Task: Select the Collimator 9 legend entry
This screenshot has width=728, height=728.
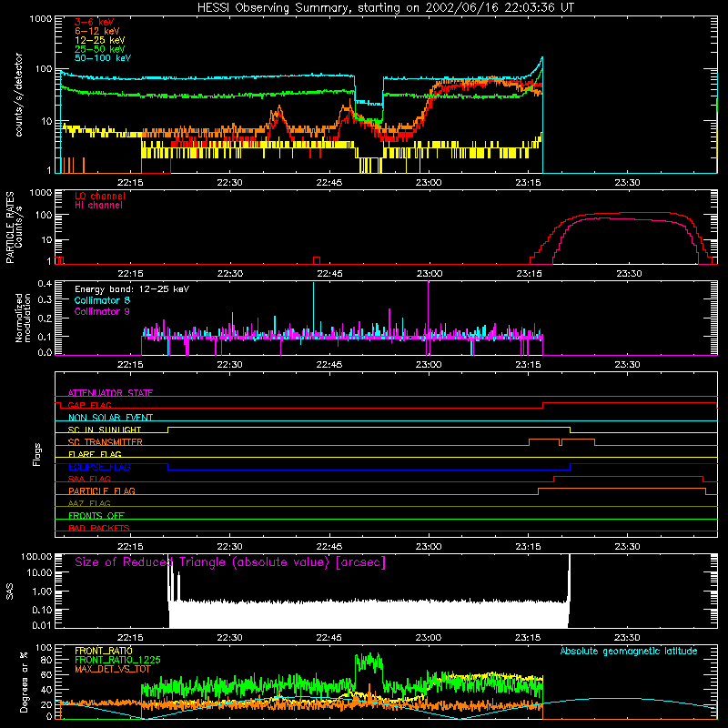Action: click(x=102, y=311)
